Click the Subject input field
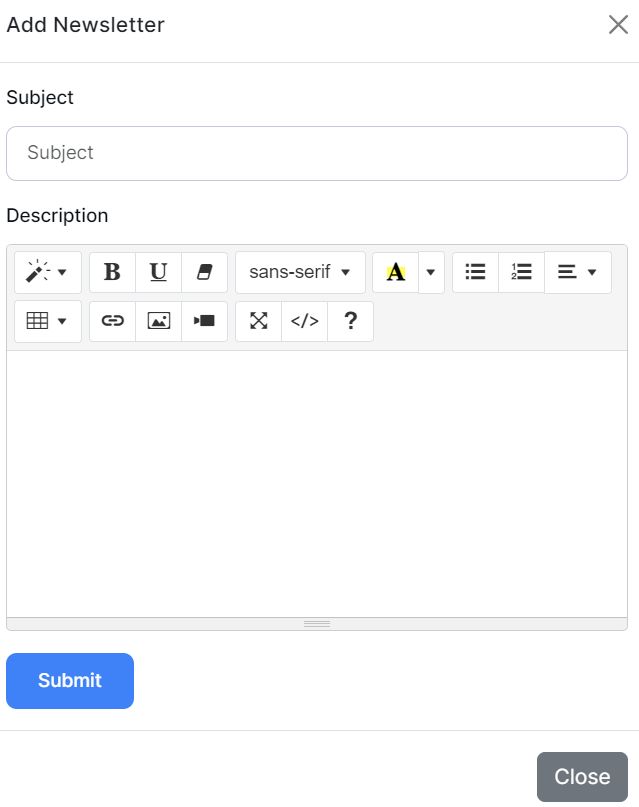Viewport: 639px width, 807px height. (x=317, y=153)
